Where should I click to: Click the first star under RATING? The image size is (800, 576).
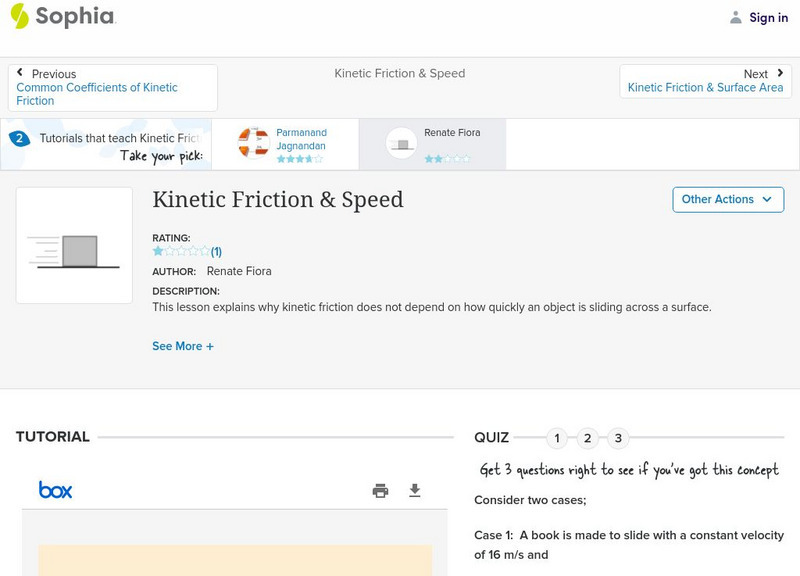click(157, 250)
